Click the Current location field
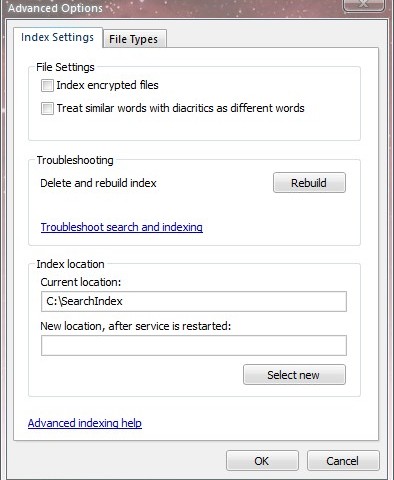 (x=194, y=301)
